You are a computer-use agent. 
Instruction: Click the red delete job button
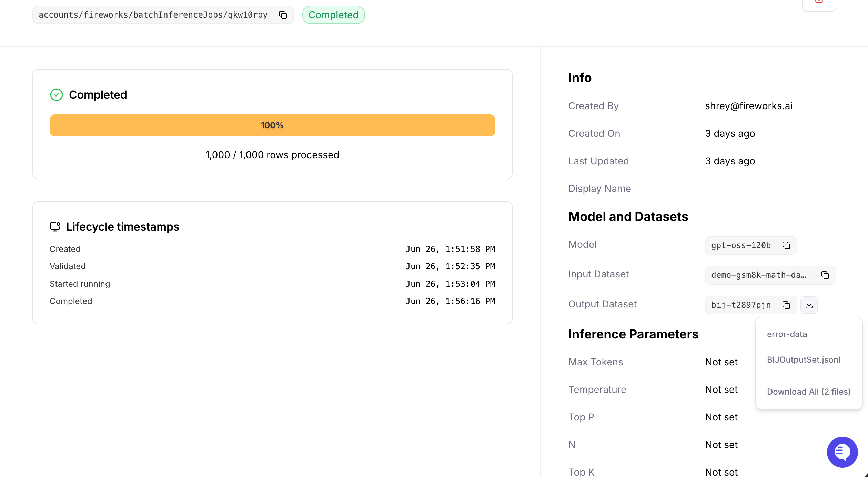(819, 3)
